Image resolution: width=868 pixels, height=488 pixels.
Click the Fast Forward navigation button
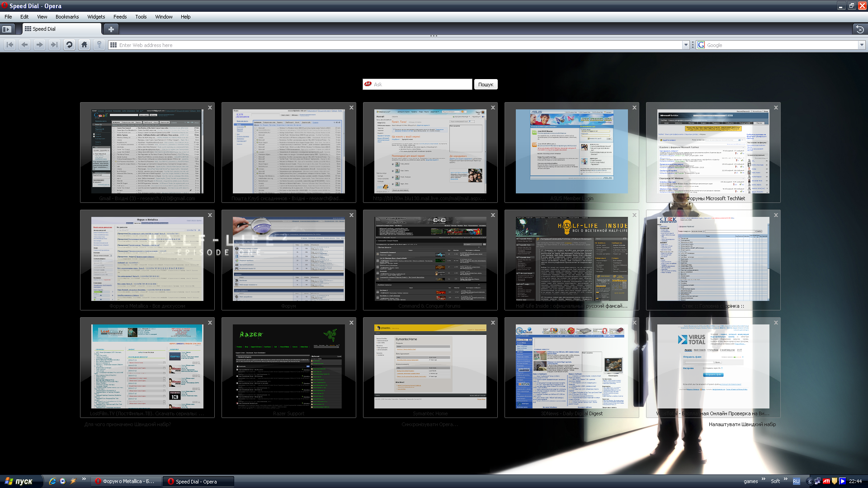click(54, 45)
